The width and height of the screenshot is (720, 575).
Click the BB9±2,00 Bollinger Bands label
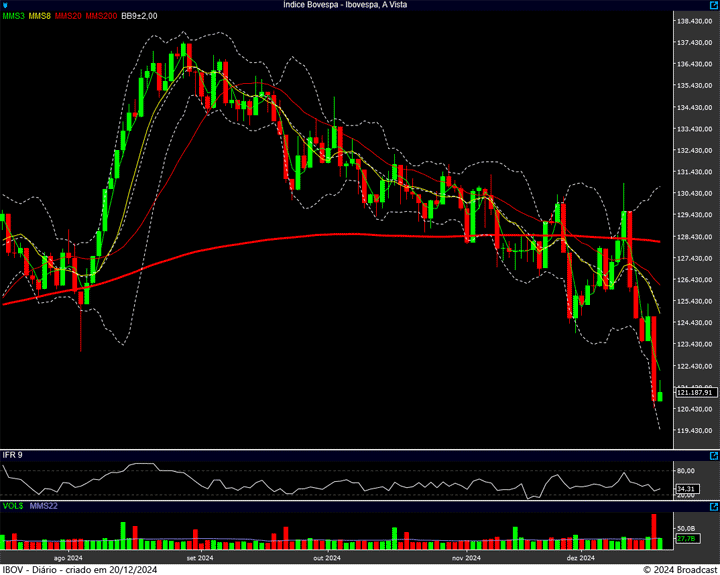[139, 16]
